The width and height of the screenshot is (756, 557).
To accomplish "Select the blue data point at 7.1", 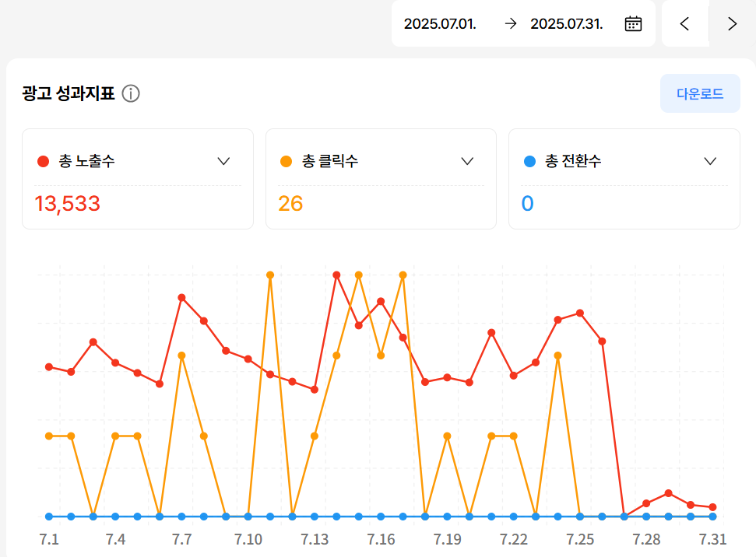I will tap(49, 517).
